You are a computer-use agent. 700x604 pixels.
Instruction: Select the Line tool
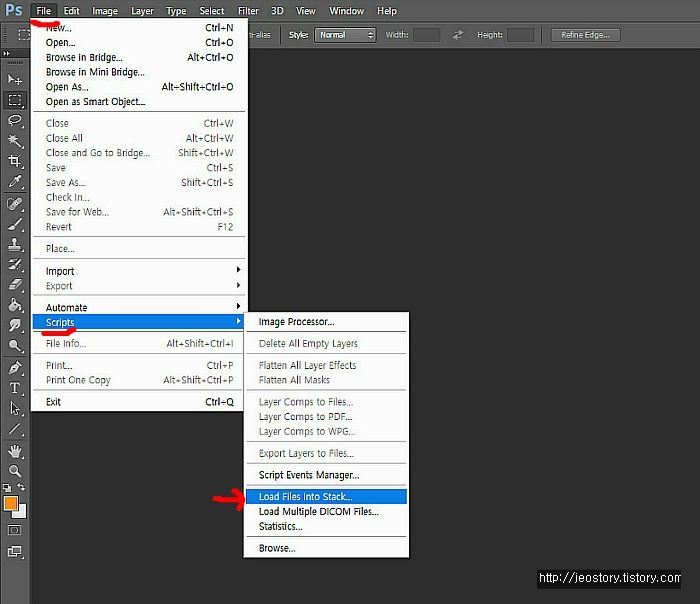[x=15, y=429]
